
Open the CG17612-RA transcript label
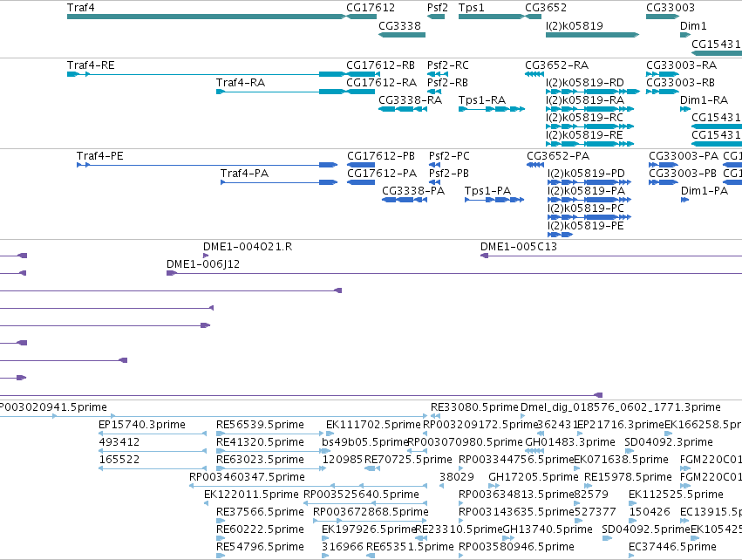381,83
